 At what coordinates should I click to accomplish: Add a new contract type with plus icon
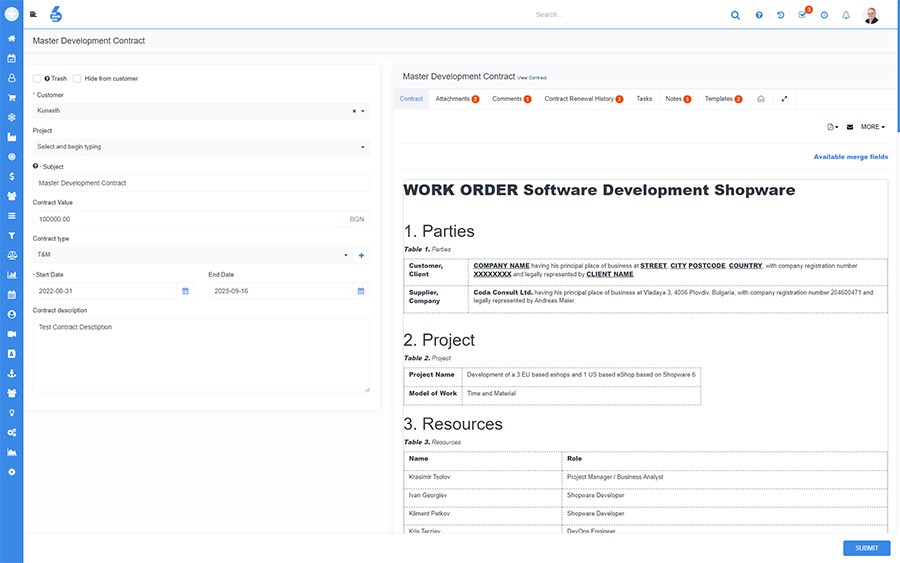362,255
